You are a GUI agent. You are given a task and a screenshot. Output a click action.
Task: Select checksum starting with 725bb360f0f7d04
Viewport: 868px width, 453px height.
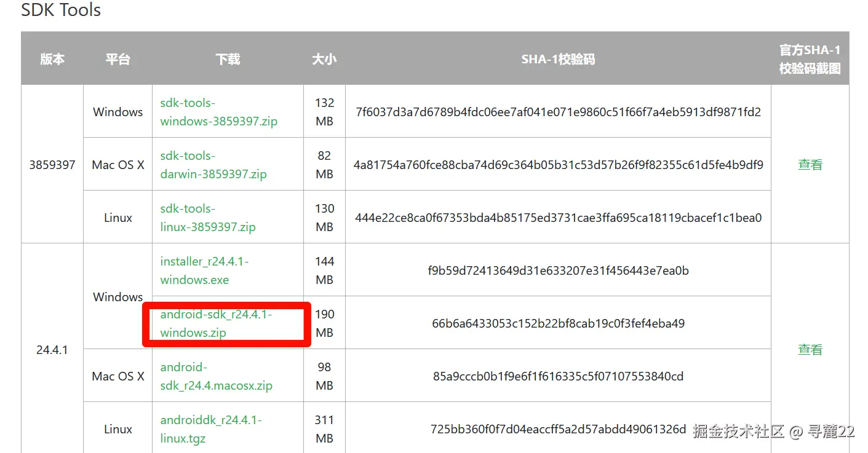tap(558, 429)
